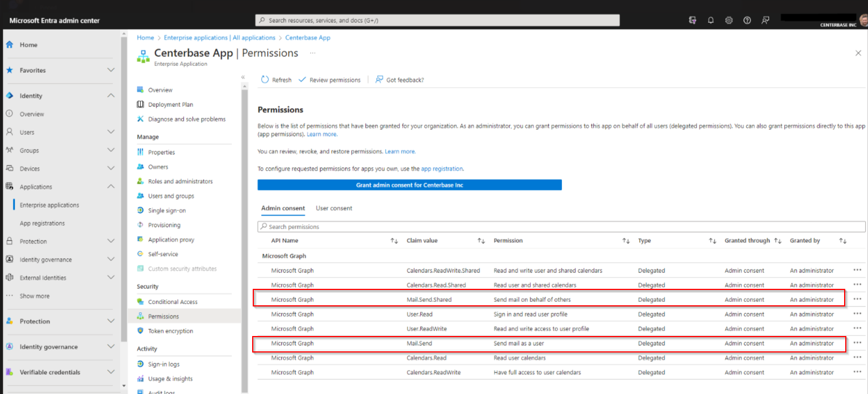Open more options for the User.ReadWrite row

tap(857, 329)
